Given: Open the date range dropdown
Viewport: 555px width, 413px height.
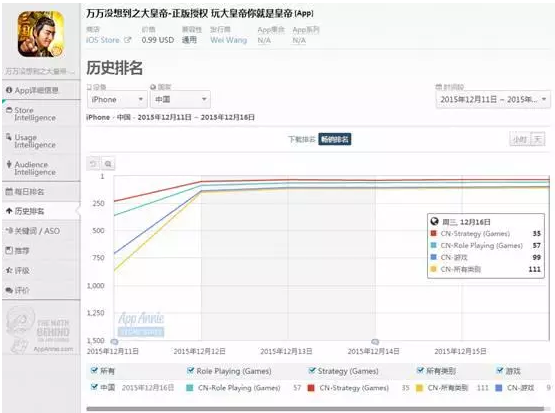Looking at the screenshot, I should tap(492, 99).
